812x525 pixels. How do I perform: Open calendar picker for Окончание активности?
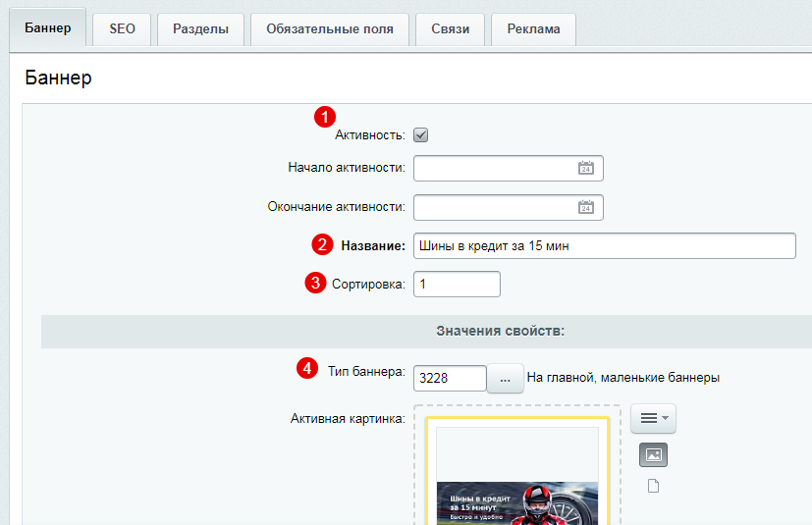pyautogui.click(x=586, y=207)
